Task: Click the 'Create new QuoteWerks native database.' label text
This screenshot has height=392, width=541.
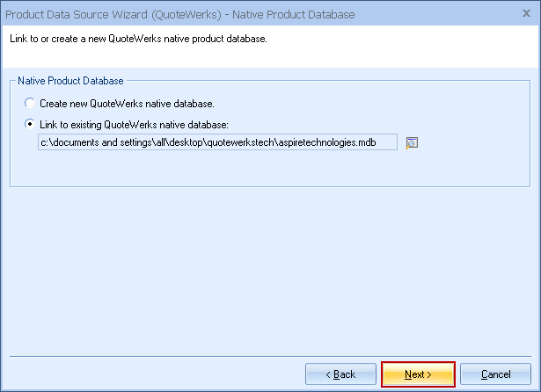Action: pos(127,103)
